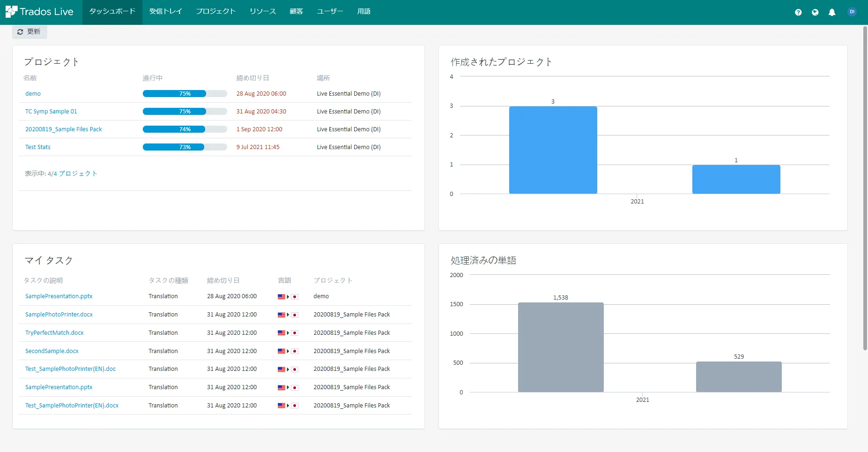
Task: Click Translation in the TryPerfectMatch.docx row
Action: pyautogui.click(x=163, y=333)
